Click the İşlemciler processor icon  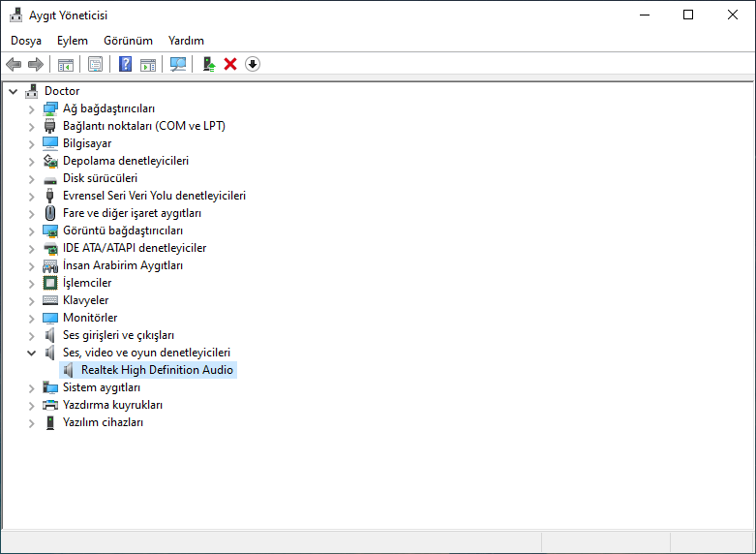[x=50, y=283]
